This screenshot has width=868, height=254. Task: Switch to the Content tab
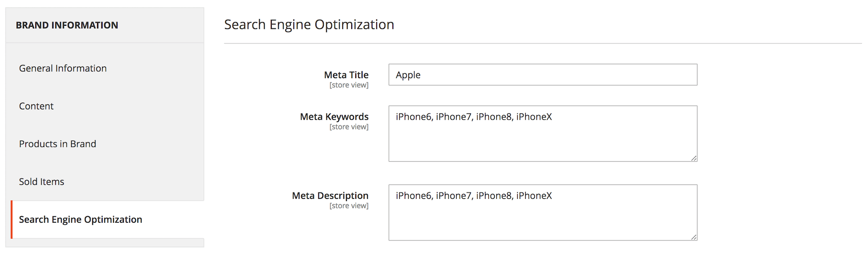(36, 106)
